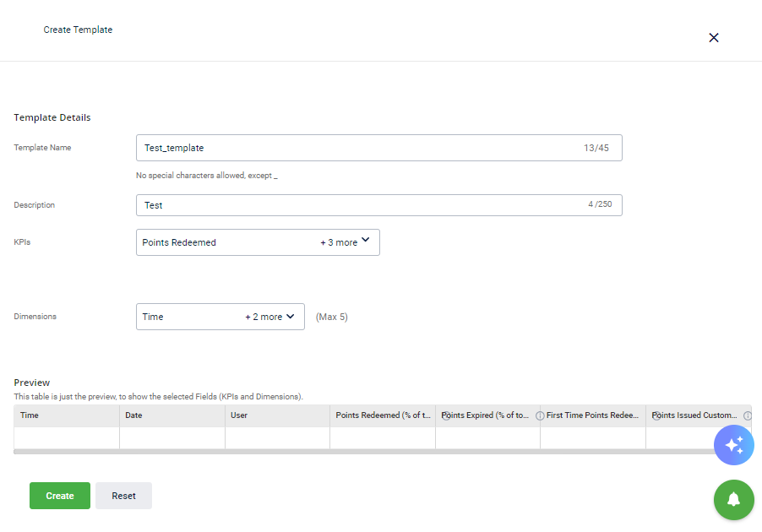Click the Reset button
This screenshot has width=762, height=532.
[123, 496]
